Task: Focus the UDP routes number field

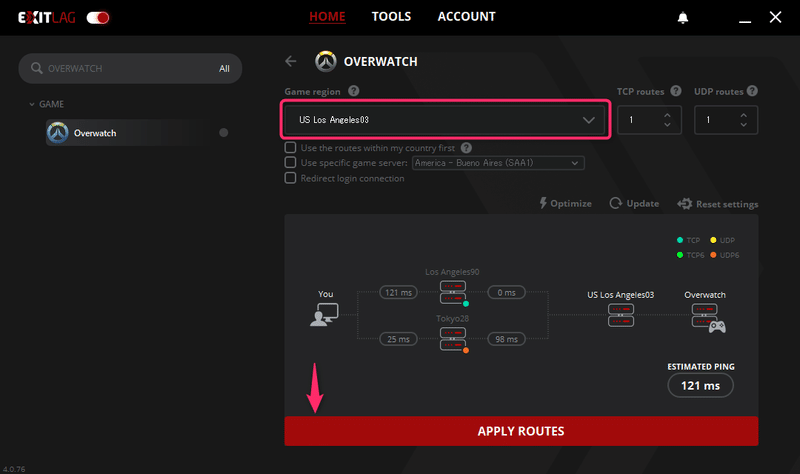Action: 726,120
